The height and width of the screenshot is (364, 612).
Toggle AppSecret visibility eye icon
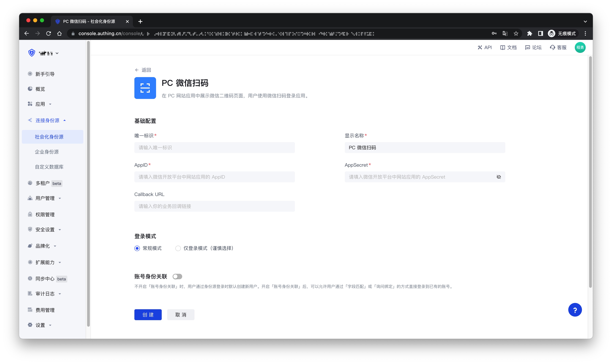(x=499, y=177)
